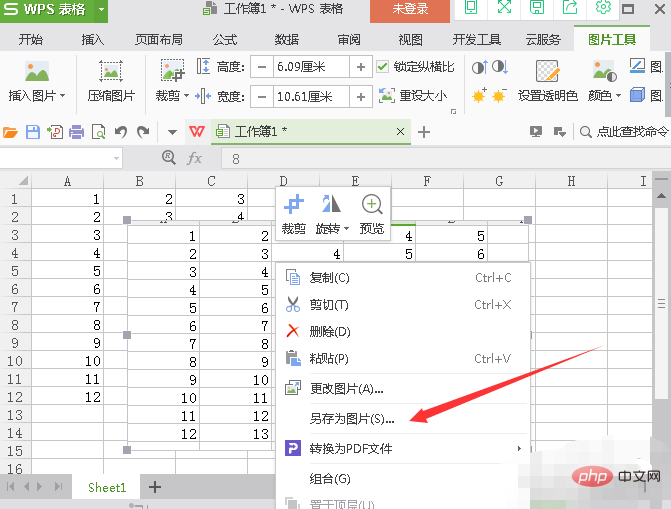The height and width of the screenshot is (509, 671).
Task: Add a new sheet with plus button
Action: (154, 487)
